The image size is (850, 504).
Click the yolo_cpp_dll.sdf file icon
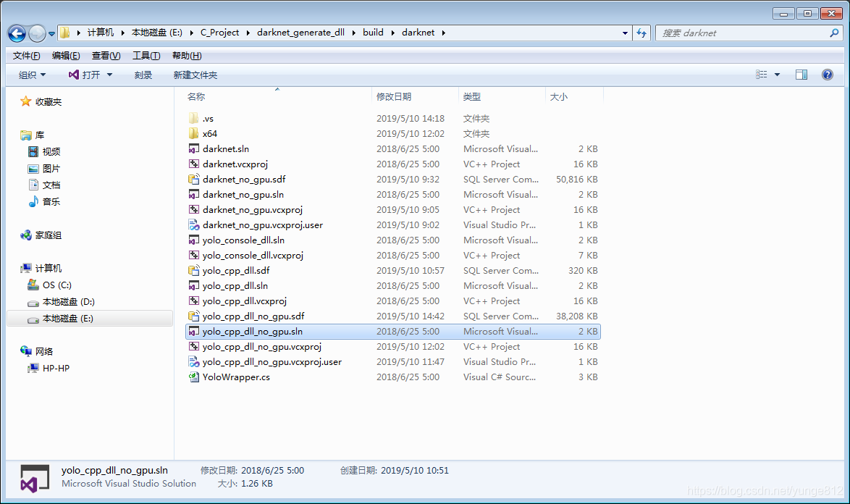(193, 270)
